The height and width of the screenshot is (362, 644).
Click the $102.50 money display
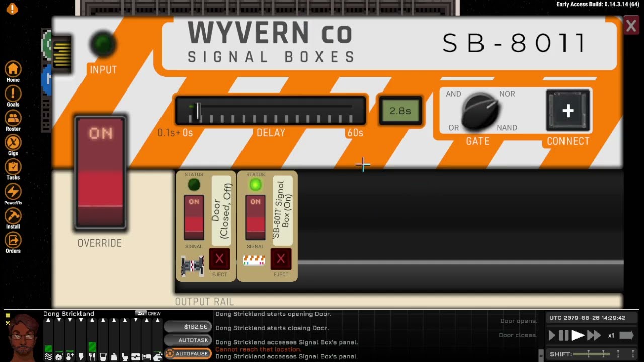click(x=188, y=327)
